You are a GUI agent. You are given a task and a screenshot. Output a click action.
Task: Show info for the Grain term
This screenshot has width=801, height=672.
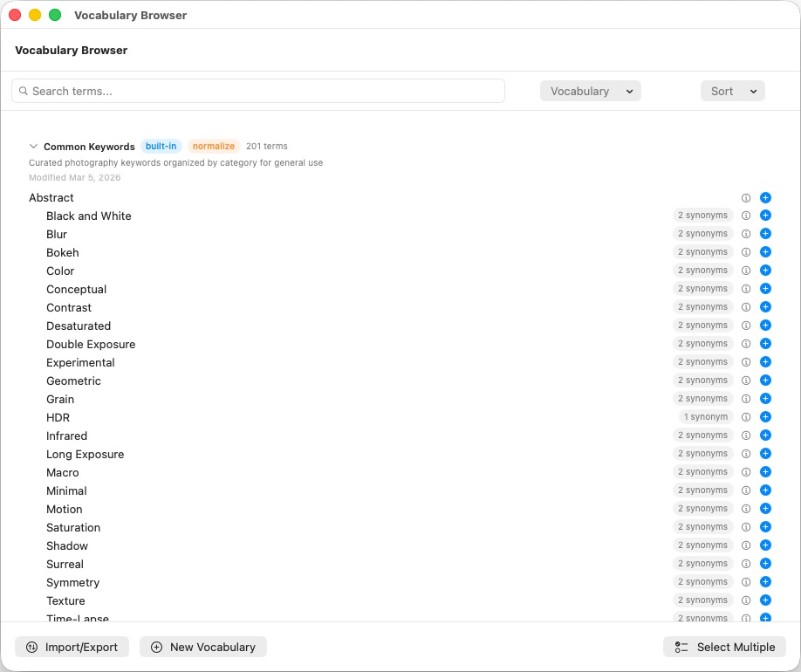pyautogui.click(x=746, y=398)
